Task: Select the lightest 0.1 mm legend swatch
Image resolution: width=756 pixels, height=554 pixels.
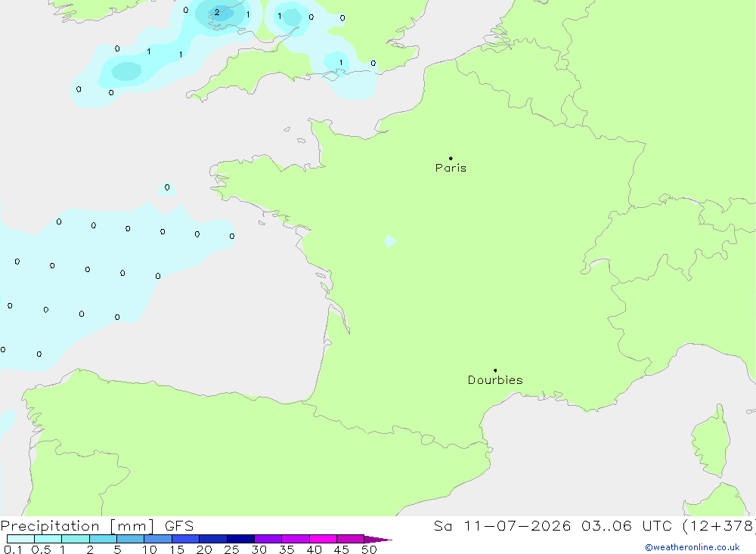Action: click(20, 539)
